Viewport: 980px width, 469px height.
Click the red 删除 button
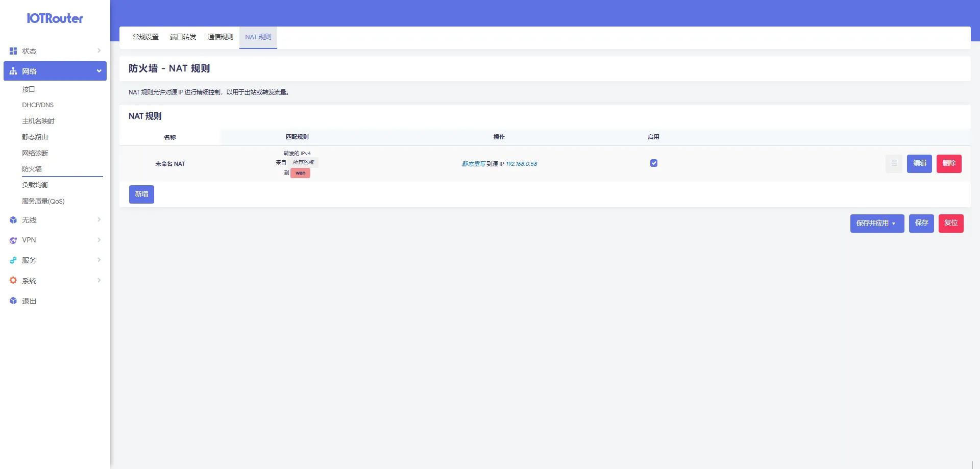(x=949, y=164)
